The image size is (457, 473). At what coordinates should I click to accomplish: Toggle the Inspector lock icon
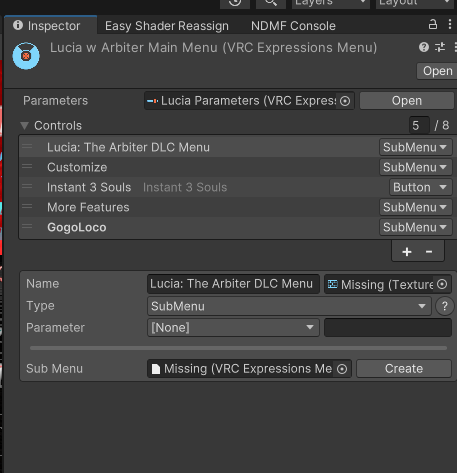click(433, 24)
